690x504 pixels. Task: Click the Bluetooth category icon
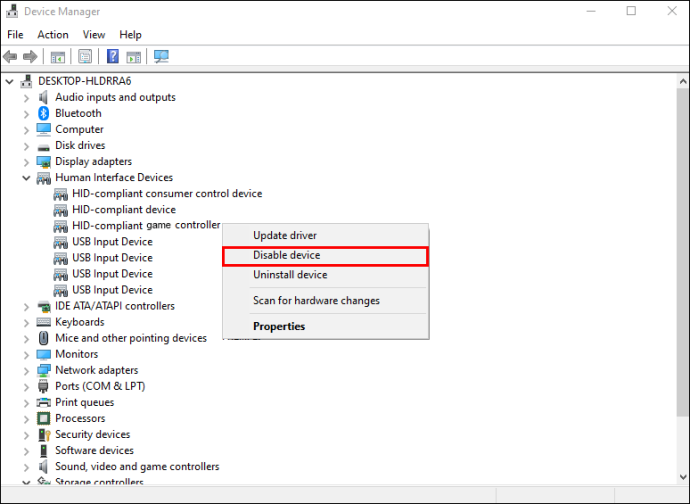pos(44,113)
